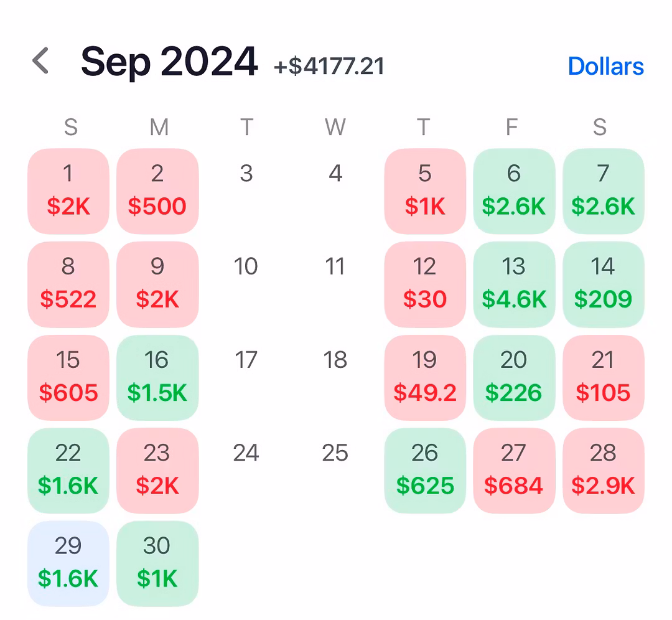Image resolution: width=672 pixels, height=620 pixels.
Task: Tap September 22 with $1.6K gain
Action: point(68,470)
